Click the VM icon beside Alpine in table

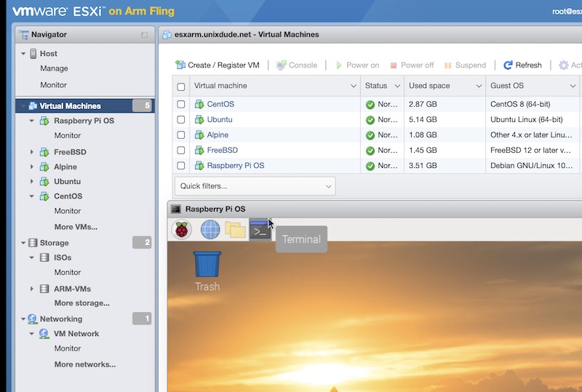point(199,135)
